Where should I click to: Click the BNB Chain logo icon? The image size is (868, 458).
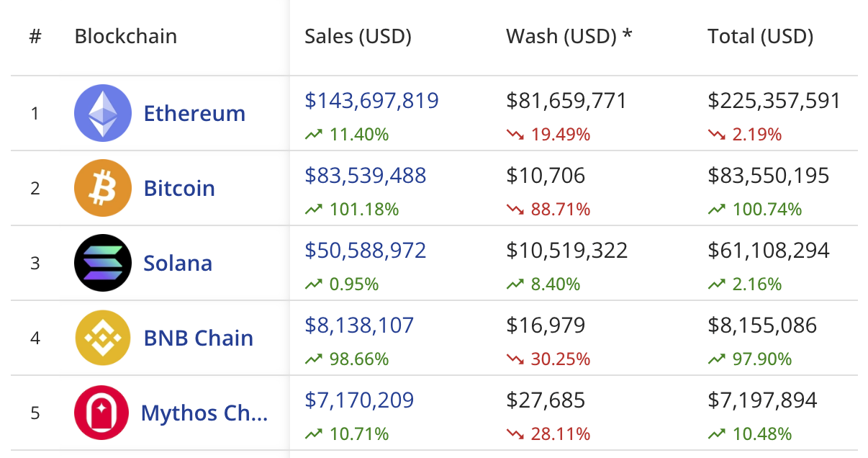coord(103,338)
